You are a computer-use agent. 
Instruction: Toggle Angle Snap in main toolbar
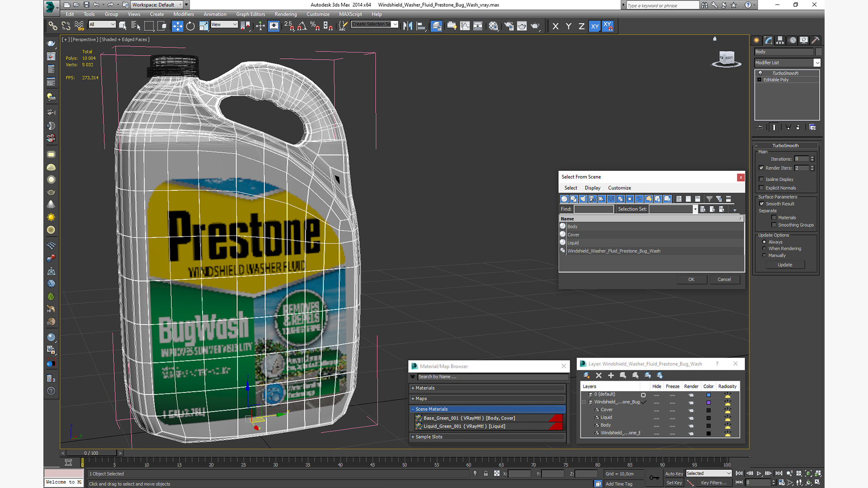pos(302,26)
